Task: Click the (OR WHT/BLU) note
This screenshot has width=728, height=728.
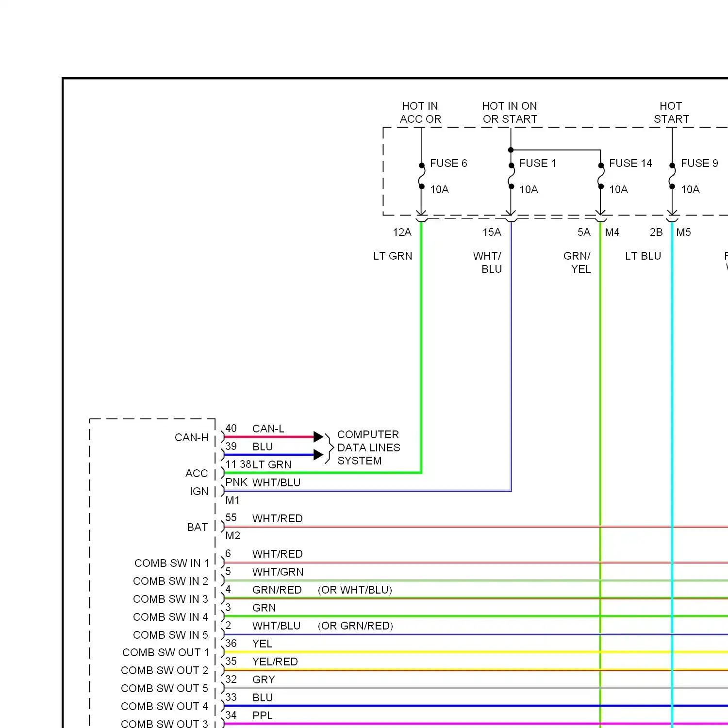Action: tap(355, 590)
